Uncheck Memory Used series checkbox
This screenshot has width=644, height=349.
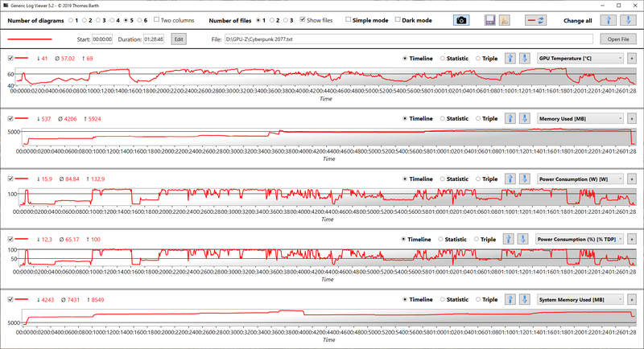10,118
